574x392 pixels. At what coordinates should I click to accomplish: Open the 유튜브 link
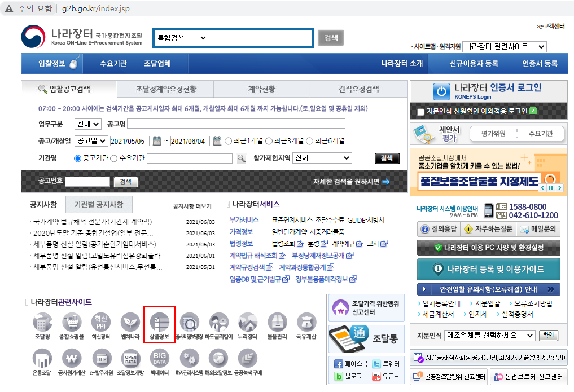(385, 376)
